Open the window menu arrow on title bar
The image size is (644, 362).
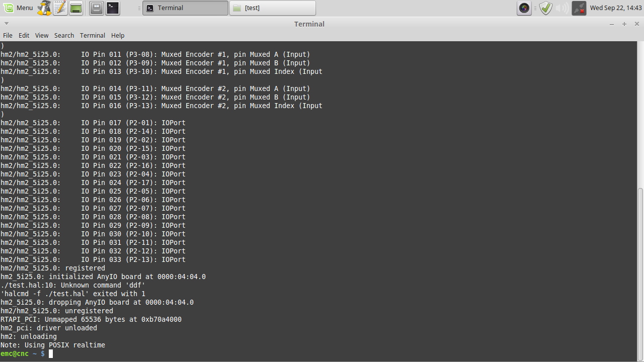(x=6, y=24)
